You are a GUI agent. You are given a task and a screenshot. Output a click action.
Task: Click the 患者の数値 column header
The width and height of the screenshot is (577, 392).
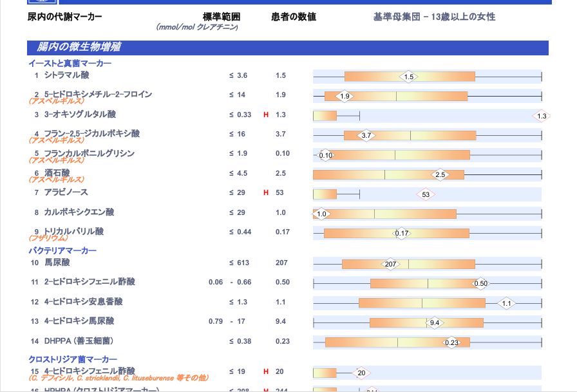coord(294,17)
